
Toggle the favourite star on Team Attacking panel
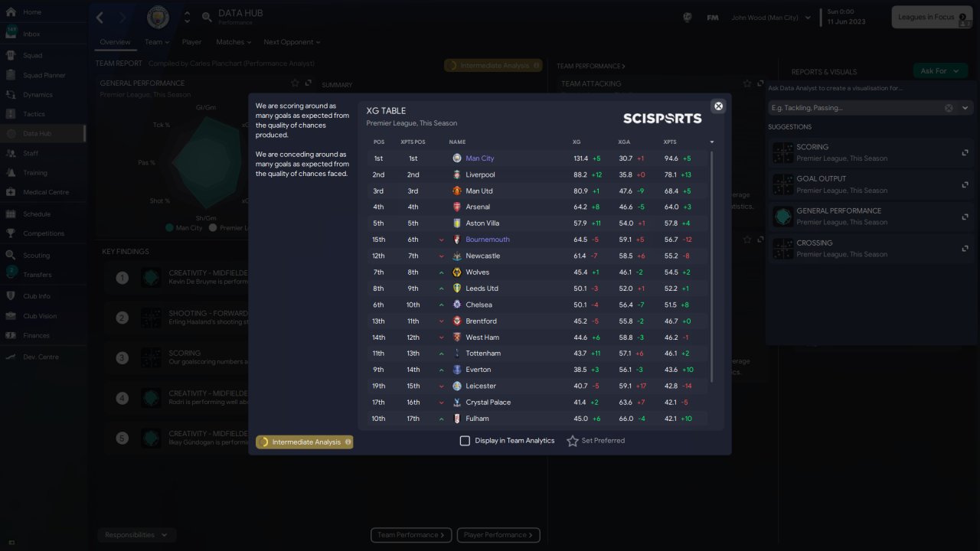(746, 83)
